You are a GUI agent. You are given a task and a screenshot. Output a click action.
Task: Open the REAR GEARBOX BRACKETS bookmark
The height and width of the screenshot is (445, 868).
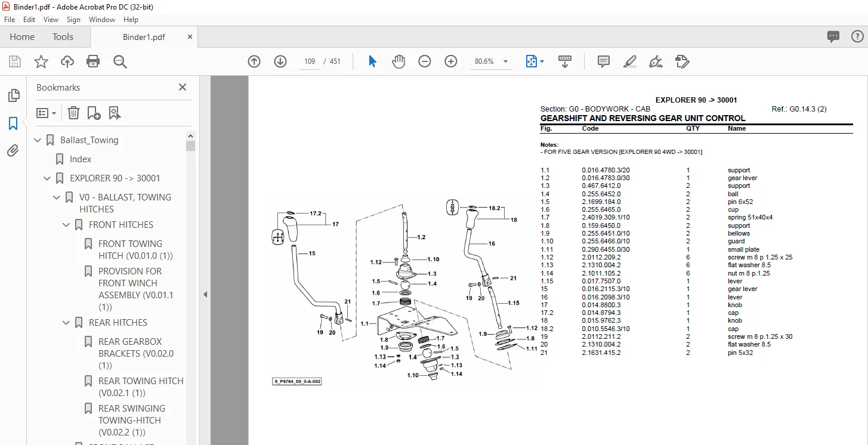coord(136,354)
